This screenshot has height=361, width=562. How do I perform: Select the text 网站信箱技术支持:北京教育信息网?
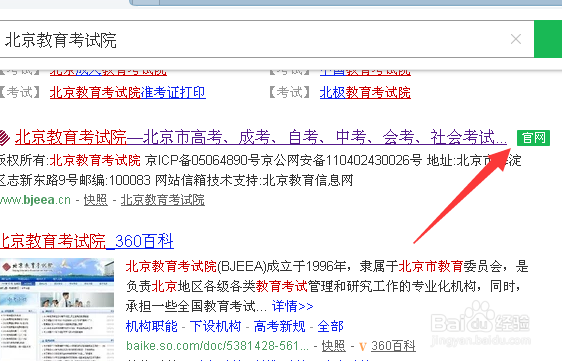click(x=254, y=180)
